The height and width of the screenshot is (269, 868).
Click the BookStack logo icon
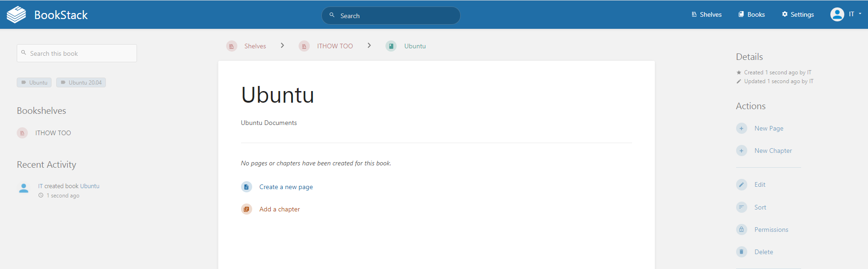pyautogui.click(x=16, y=14)
